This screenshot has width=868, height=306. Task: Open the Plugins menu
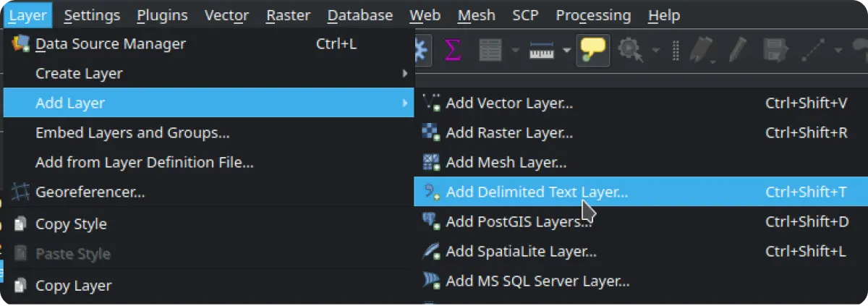(x=162, y=14)
